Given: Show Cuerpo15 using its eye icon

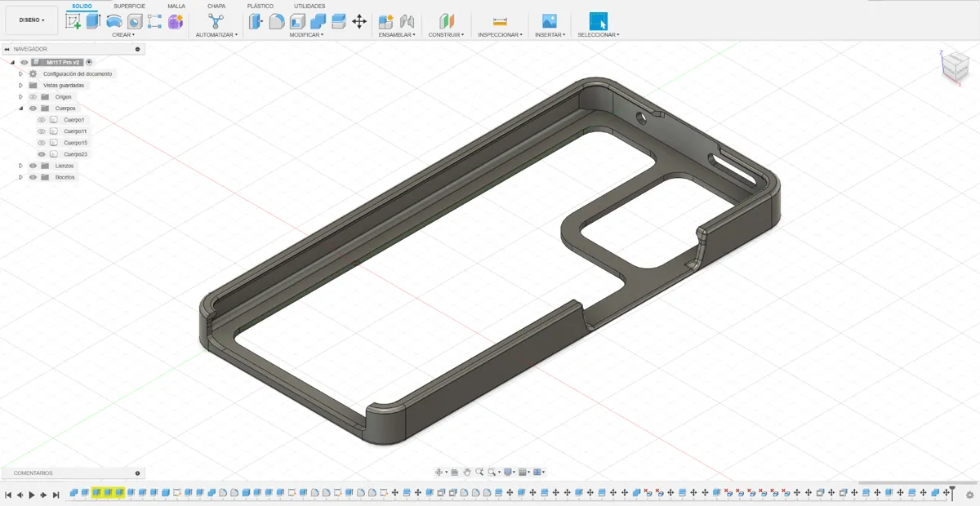Looking at the screenshot, I should (42, 142).
